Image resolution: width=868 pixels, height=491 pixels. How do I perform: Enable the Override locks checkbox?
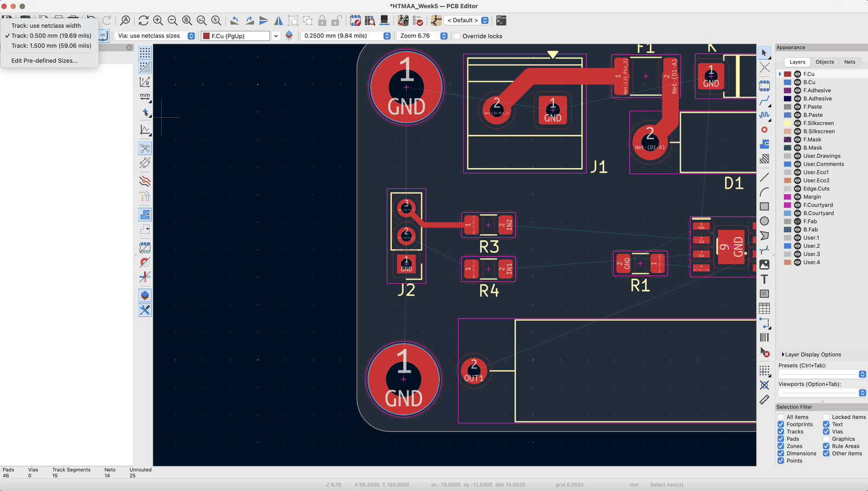tap(457, 36)
